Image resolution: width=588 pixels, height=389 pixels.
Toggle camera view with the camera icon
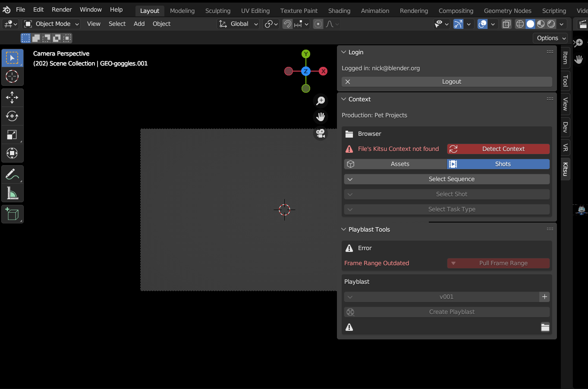click(321, 133)
